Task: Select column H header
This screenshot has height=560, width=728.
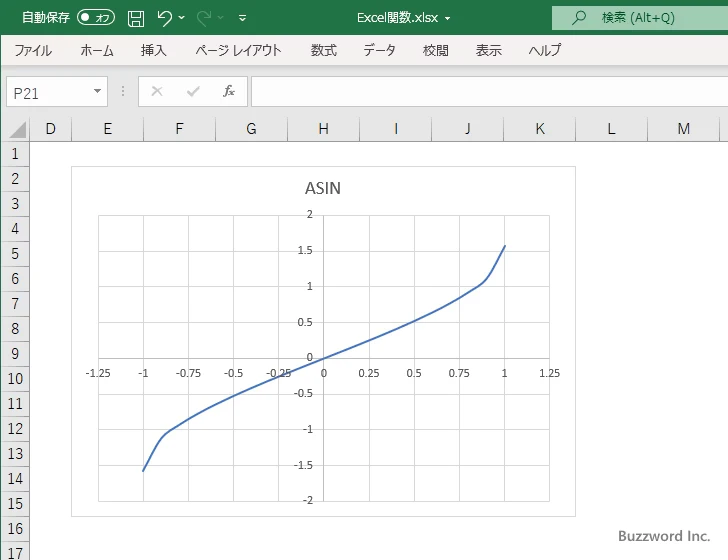Action: click(x=324, y=129)
